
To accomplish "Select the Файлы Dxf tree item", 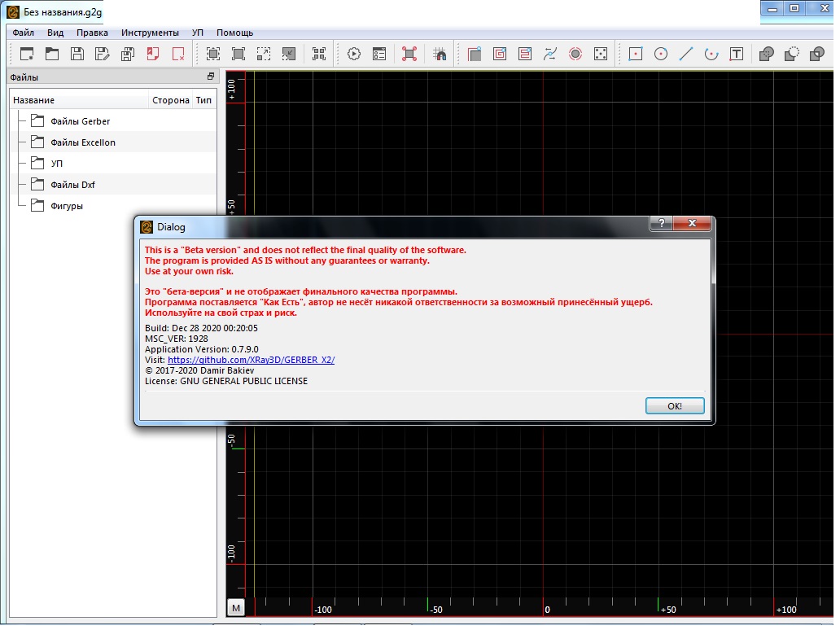I will pos(73,185).
